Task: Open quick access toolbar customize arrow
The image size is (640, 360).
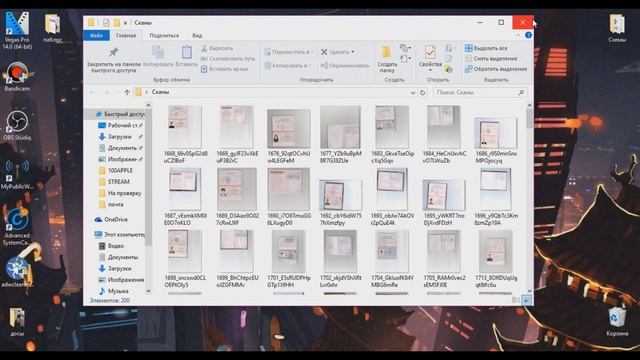Action: [x=125, y=23]
